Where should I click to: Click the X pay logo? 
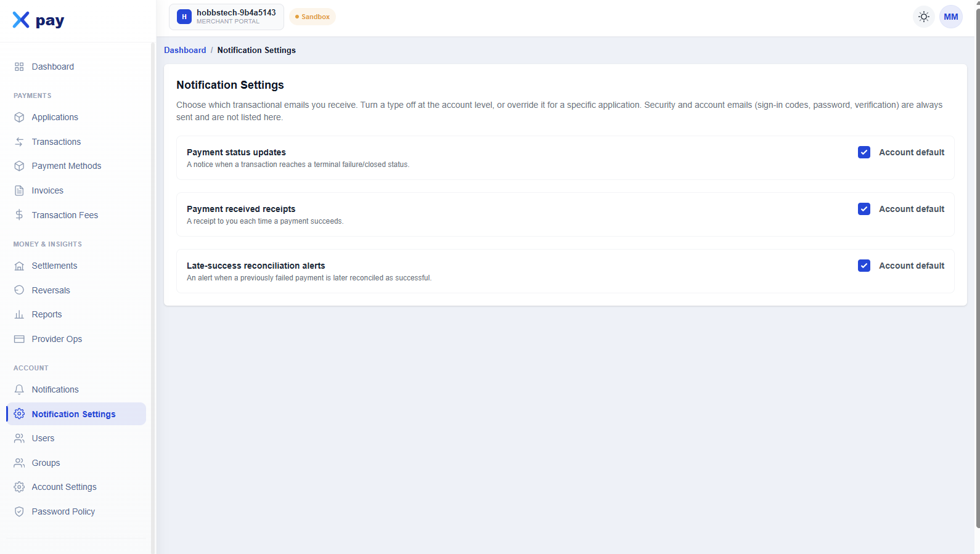point(38,20)
